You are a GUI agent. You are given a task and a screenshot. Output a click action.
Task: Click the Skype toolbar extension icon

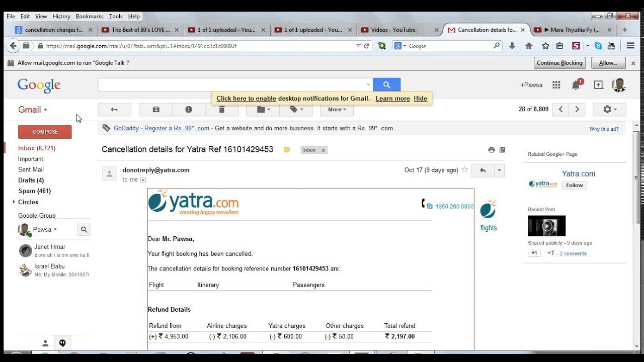click(598, 46)
